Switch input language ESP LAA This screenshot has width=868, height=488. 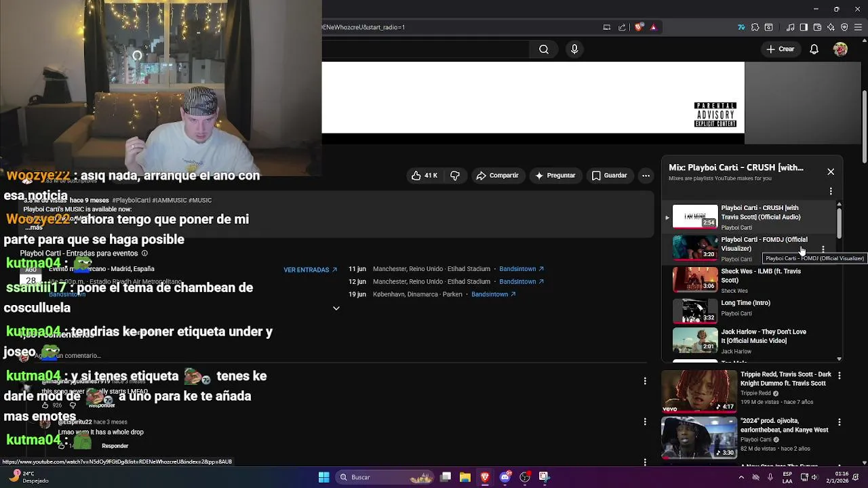[x=787, y=477]
